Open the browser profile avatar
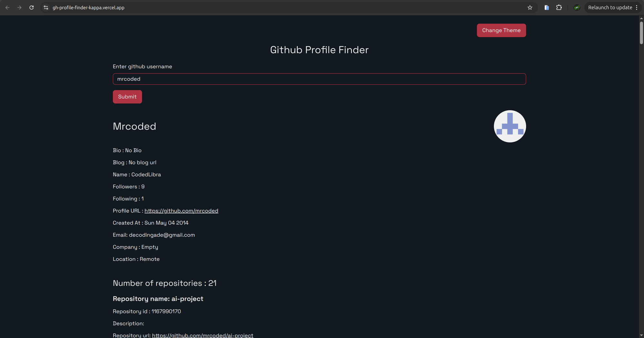The image size is (644, 338). click(x=577, y=7)
